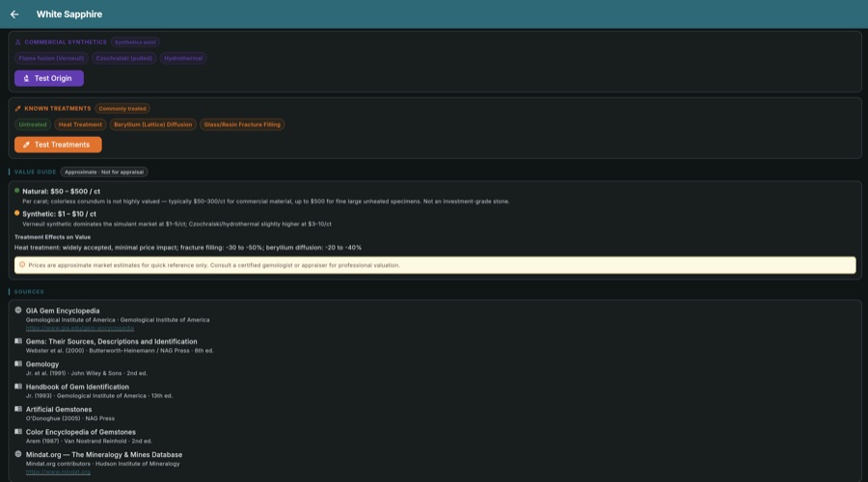The image size is (868, 482).
Task: Select the Glass/Resin Fracture Filling chip
Action: tap(241, 124)
